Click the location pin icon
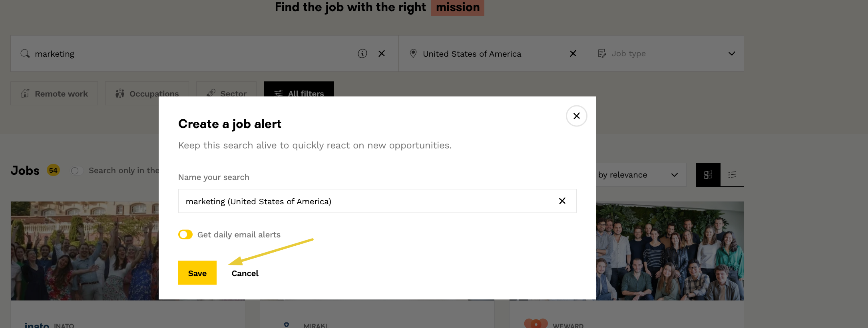Image resolution: width=868 pixels, height=328 pixels. [x=413, y=53]
